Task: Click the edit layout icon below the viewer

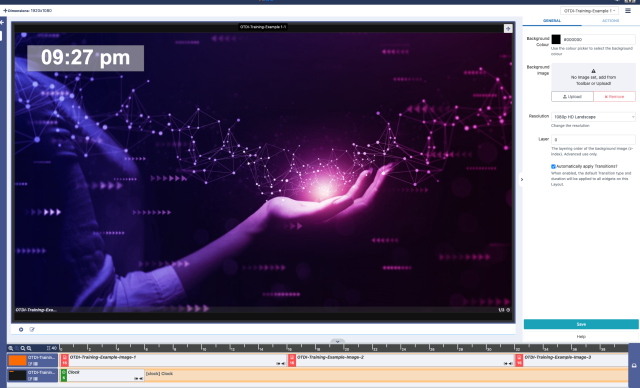Action: click(x=32, y=329)
